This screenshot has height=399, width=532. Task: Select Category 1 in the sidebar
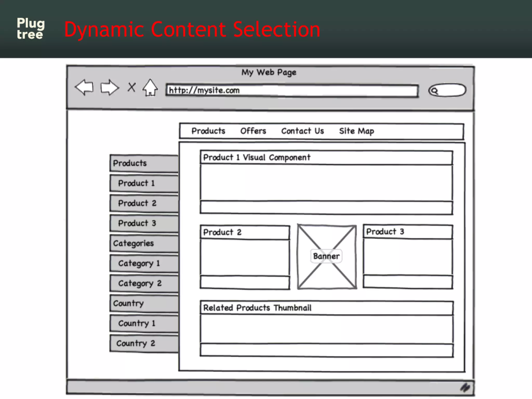click(x=144, y=263)
